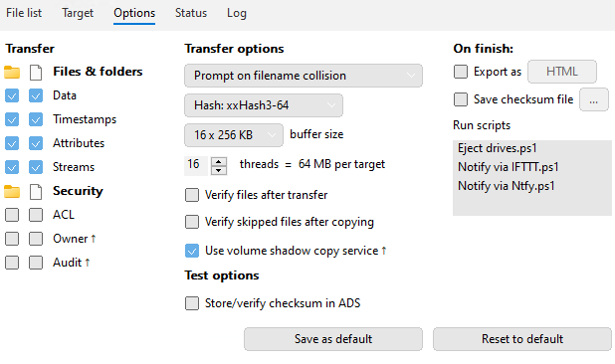615x364 pixels.
Task: Increase thread count with the up arrow
Action: 219,161
